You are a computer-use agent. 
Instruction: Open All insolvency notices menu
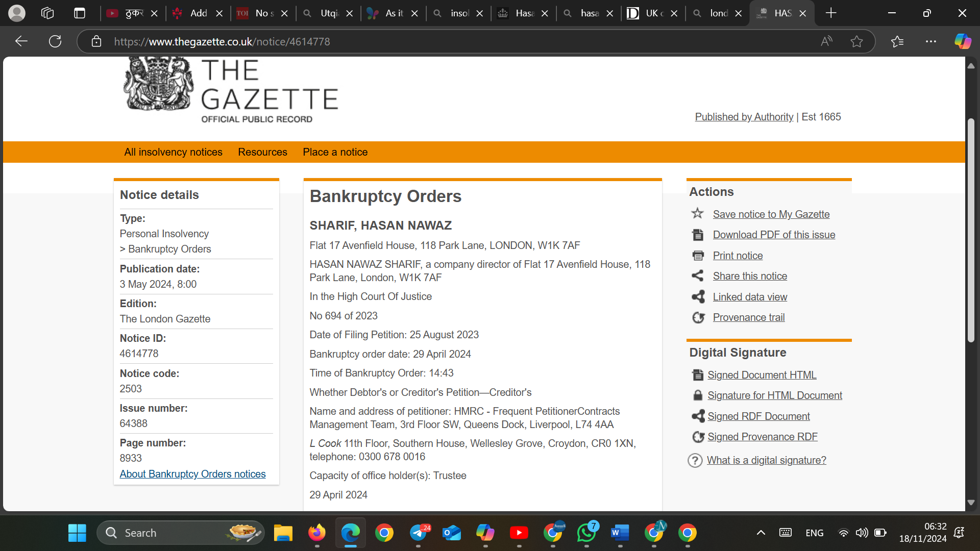point(173,152)
